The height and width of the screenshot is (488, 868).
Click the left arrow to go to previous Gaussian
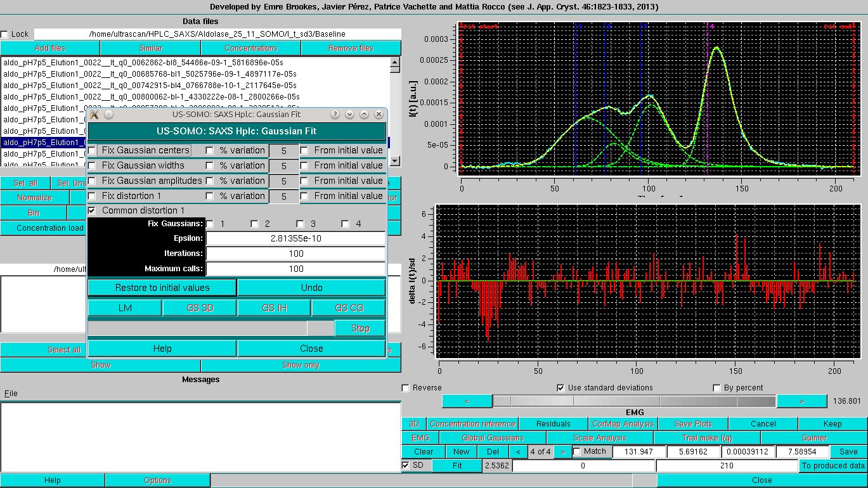pyautogui.click(x=519, y=451)
